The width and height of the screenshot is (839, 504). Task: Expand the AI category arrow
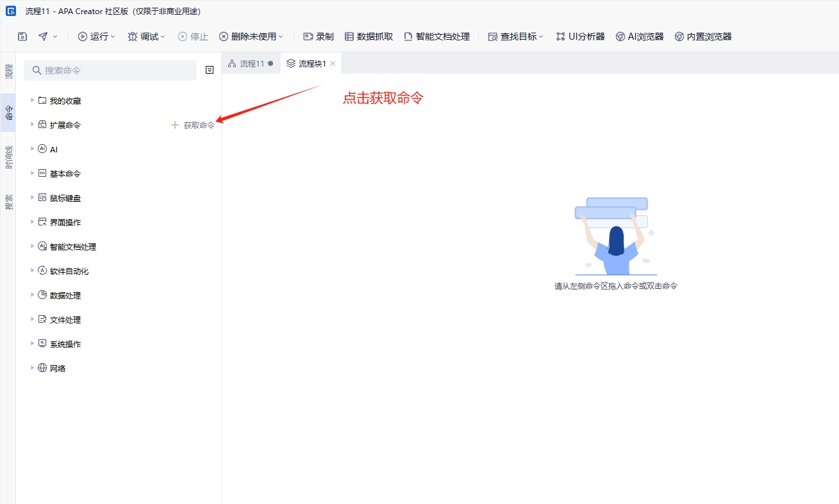click(32, 149)
